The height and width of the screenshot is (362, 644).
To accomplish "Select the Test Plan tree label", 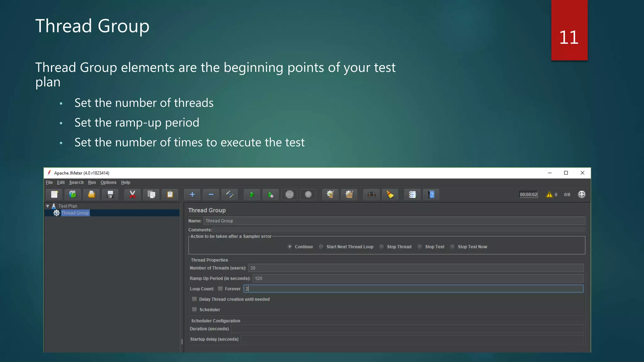I will [68, 206].
